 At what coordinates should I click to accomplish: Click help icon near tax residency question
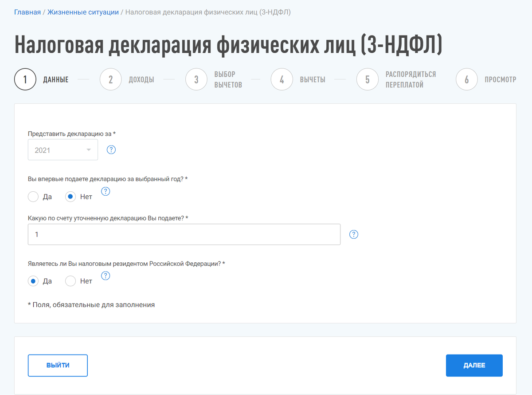pos(105,276)
